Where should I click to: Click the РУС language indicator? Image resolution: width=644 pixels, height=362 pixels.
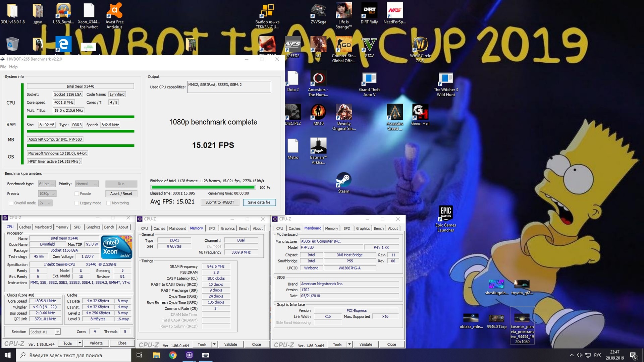pos(598,355)
